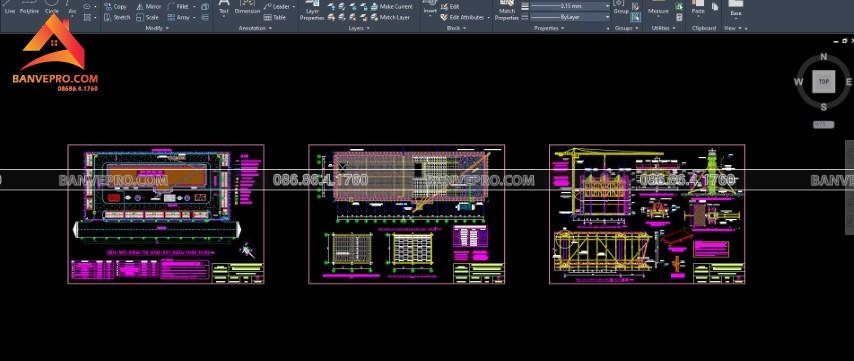Open the ByLayer linetype dropdown
The image size is (854, 361).
pos(570,17)
